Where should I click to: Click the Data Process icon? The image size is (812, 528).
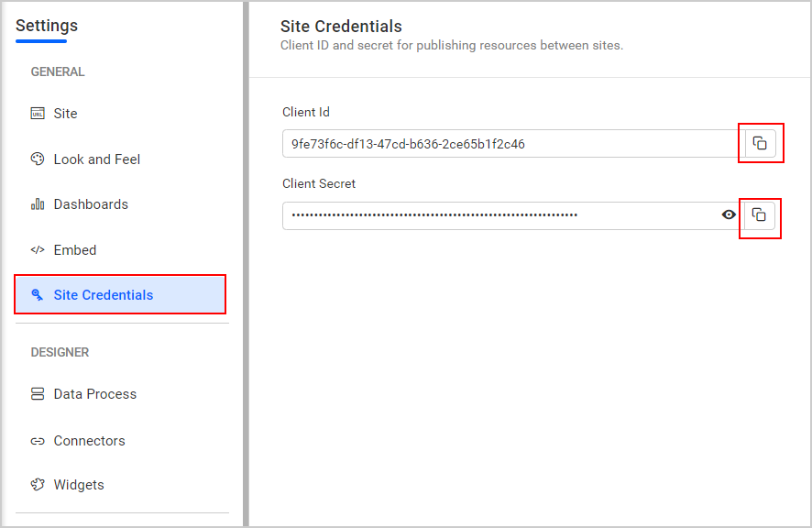[37, 393]
